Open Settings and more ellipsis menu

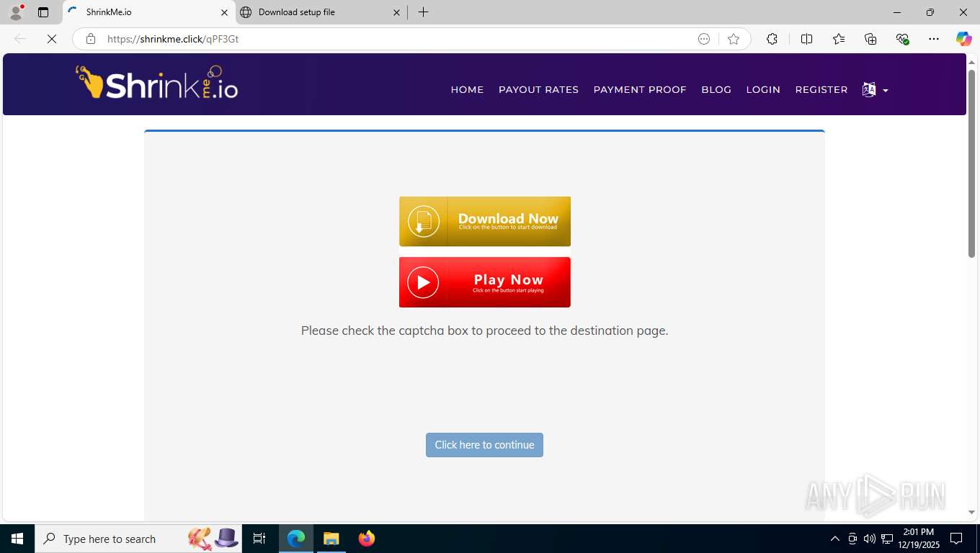pos(934,39)
